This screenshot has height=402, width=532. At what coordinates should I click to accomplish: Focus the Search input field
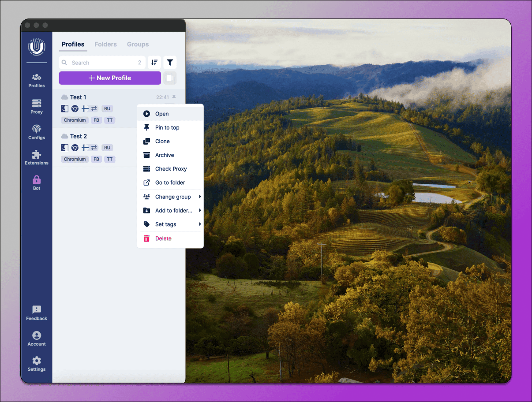point(102,63)
